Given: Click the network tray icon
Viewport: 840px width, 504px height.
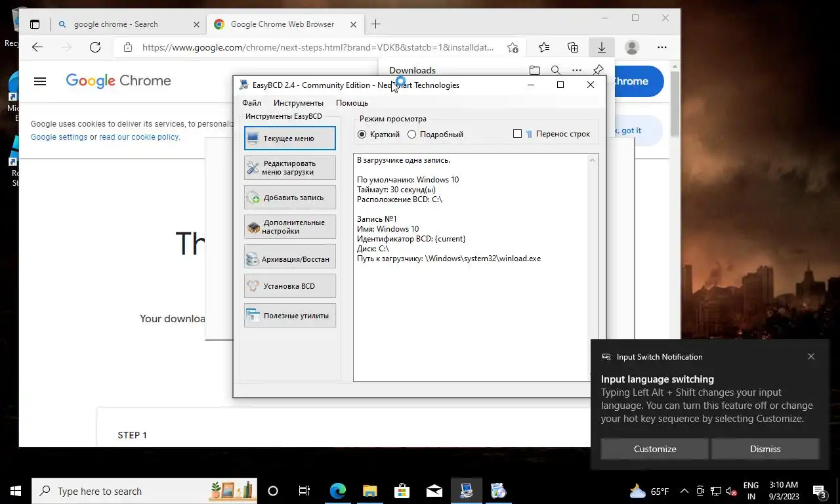Looking at the screenshot, I should (x=716, y=491).
